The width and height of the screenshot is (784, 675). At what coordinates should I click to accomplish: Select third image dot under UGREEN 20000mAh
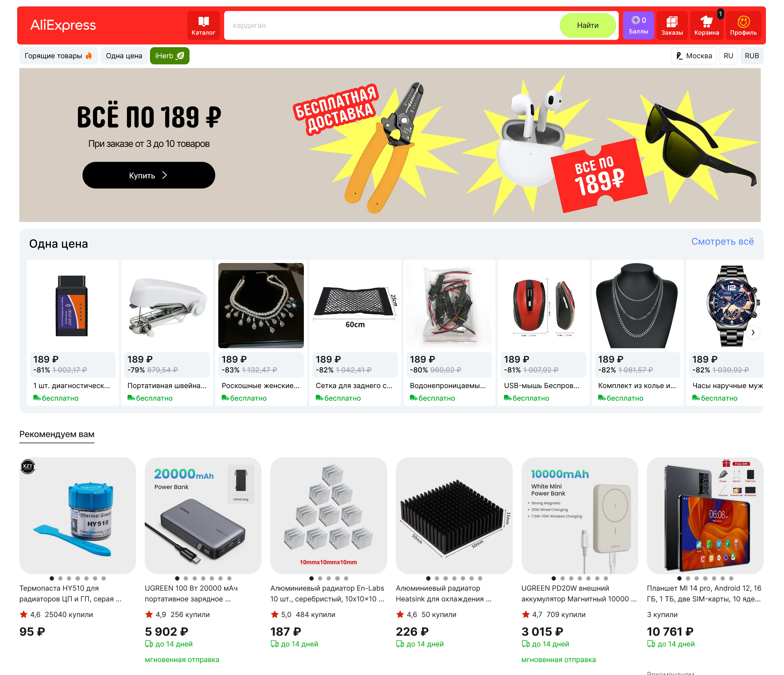194,578
